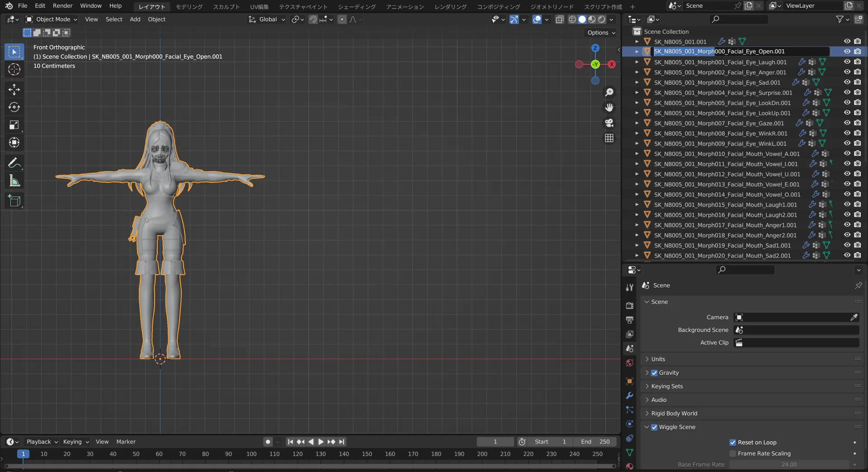
Task: Toggle the snap magnet in the header
Action: 313,19
